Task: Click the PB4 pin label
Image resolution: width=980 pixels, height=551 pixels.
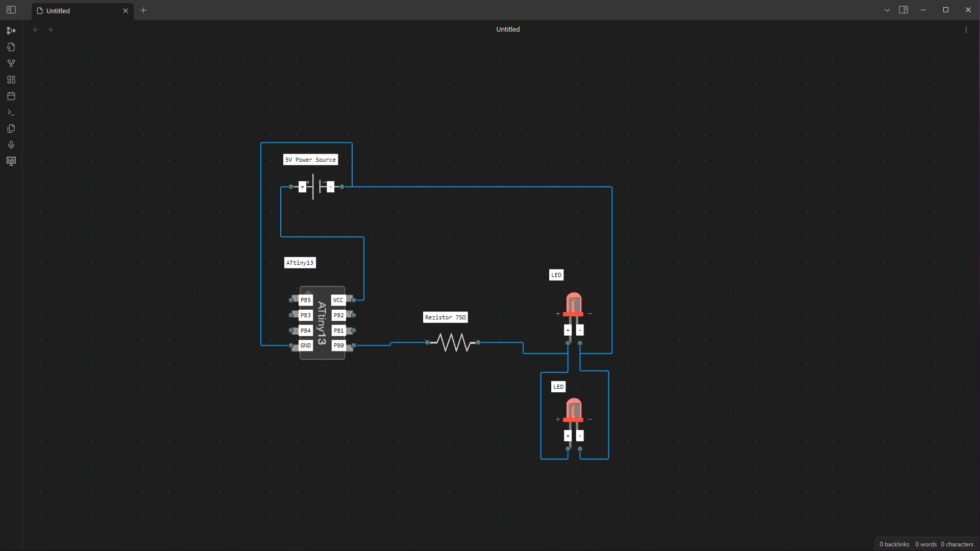Action: point(306,331)
